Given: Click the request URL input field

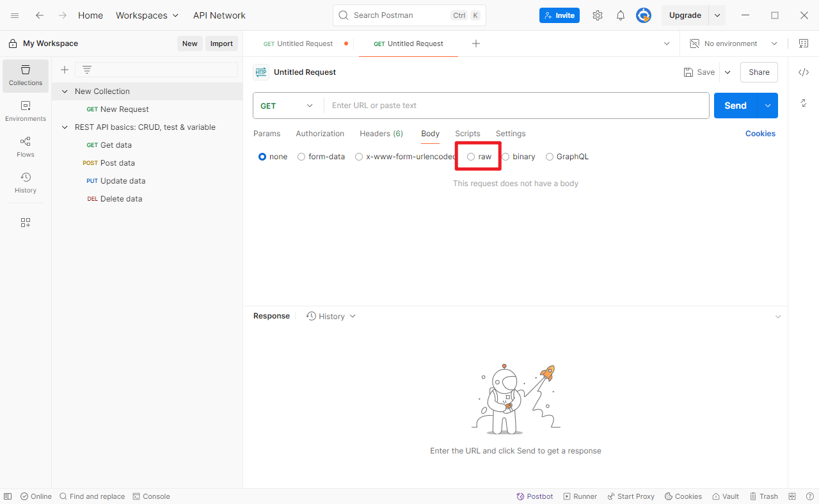Looking at the screenshot, I should (516, 106).
